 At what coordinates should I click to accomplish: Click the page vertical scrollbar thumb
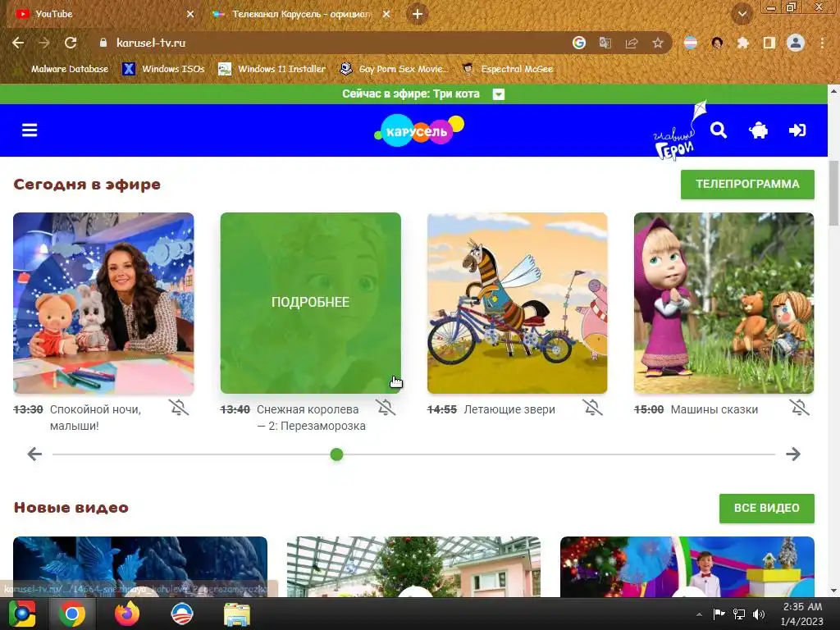tap(833, 193)
